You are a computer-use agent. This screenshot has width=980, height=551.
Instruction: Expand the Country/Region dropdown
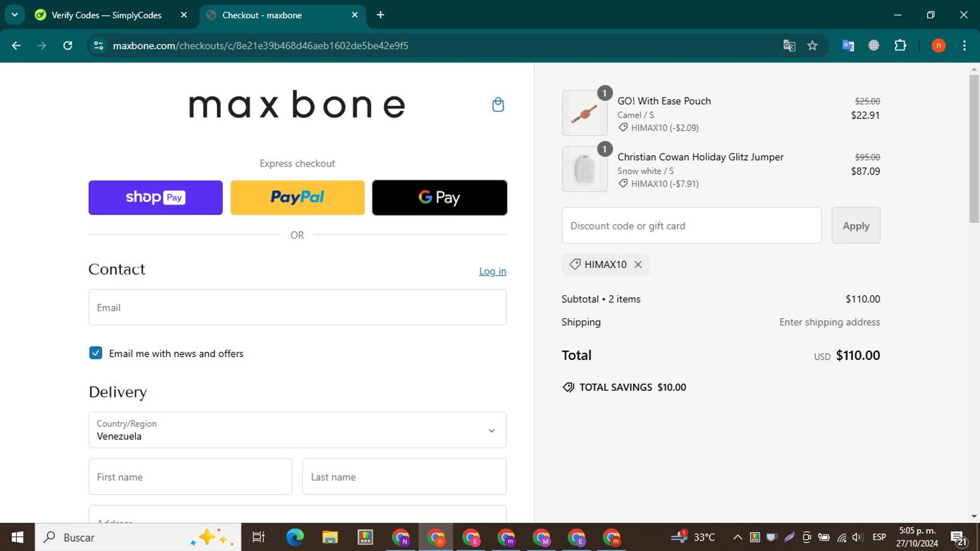pyautogui.click(x=297, y=430)
